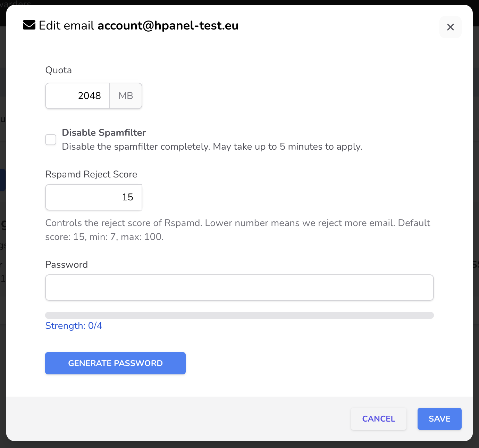Click the Edit email heading text
Screen dimensions: 479x448
point(66,26)
